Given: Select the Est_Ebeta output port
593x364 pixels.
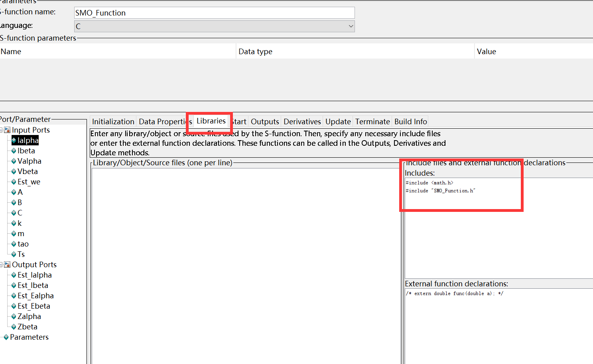Looking at the screenshot, I should (x=34, y=306).
